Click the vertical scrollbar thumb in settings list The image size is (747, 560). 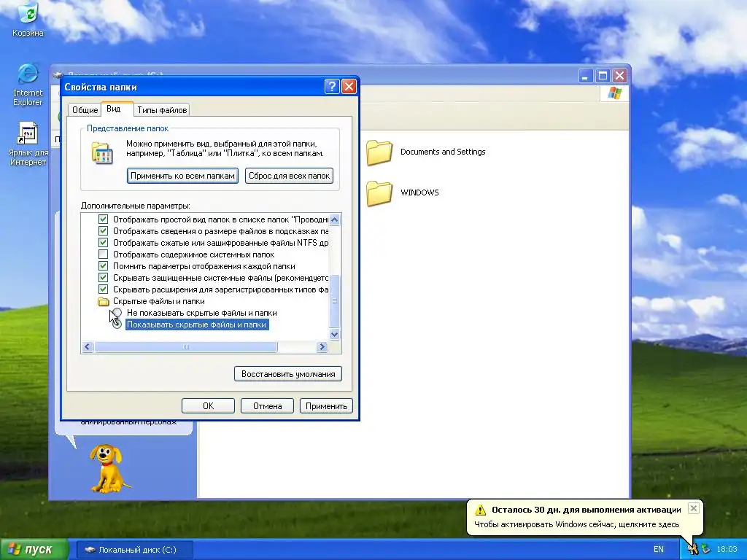(x=334, y=301)
